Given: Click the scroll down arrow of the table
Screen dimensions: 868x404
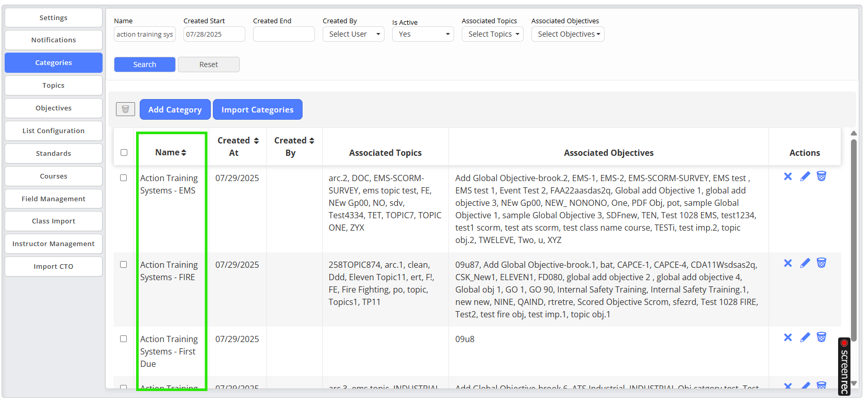Looking at the screenshot, I should (854, 383).
